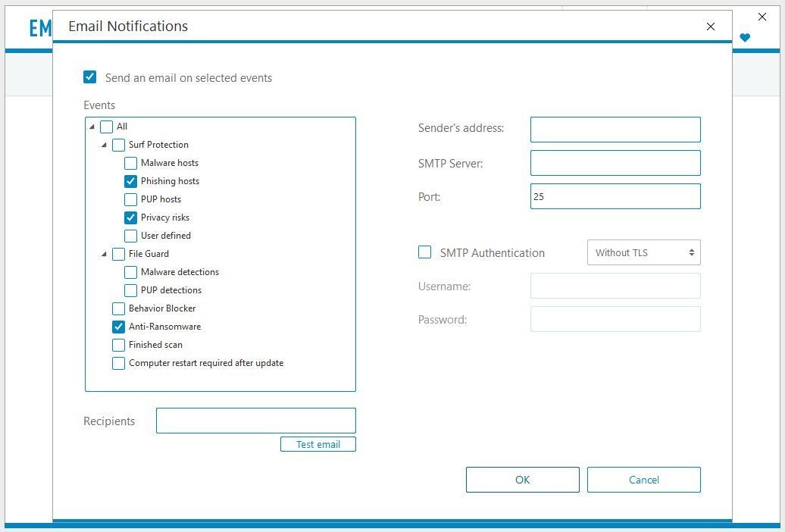Viewport: 785px width, 532px height.
Task: Click into the SMTP Server field
Action: 615,163
